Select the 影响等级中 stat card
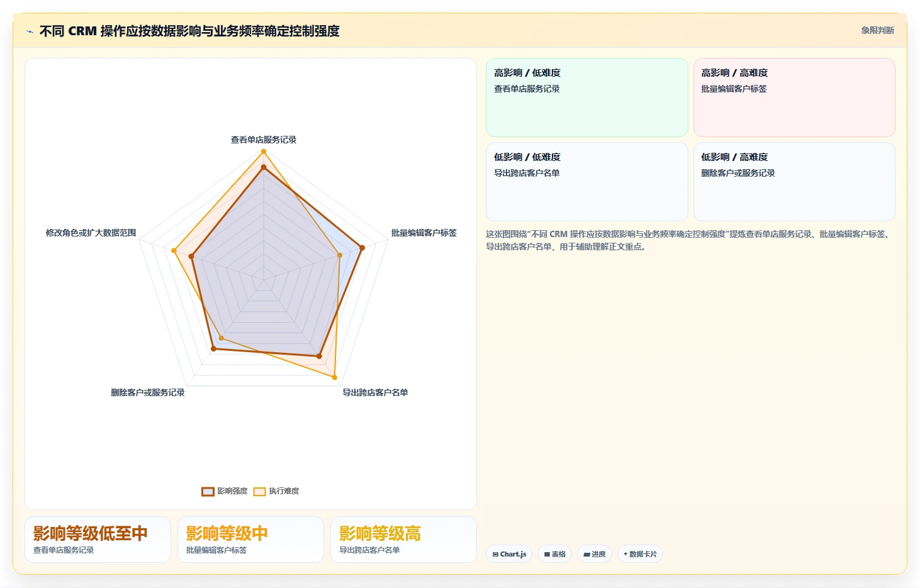The height and width of the screenshot is (588, 920). pyautogui.click(x=250, y=540)
